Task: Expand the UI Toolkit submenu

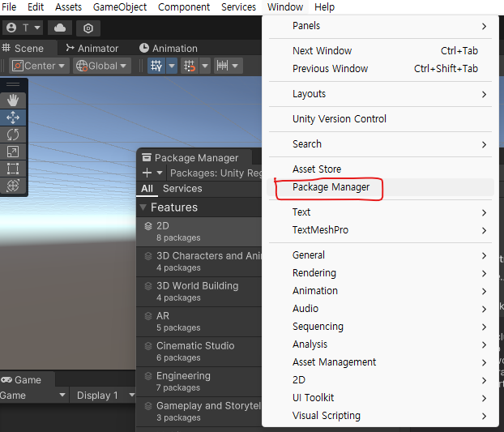Action: (380, 398)
